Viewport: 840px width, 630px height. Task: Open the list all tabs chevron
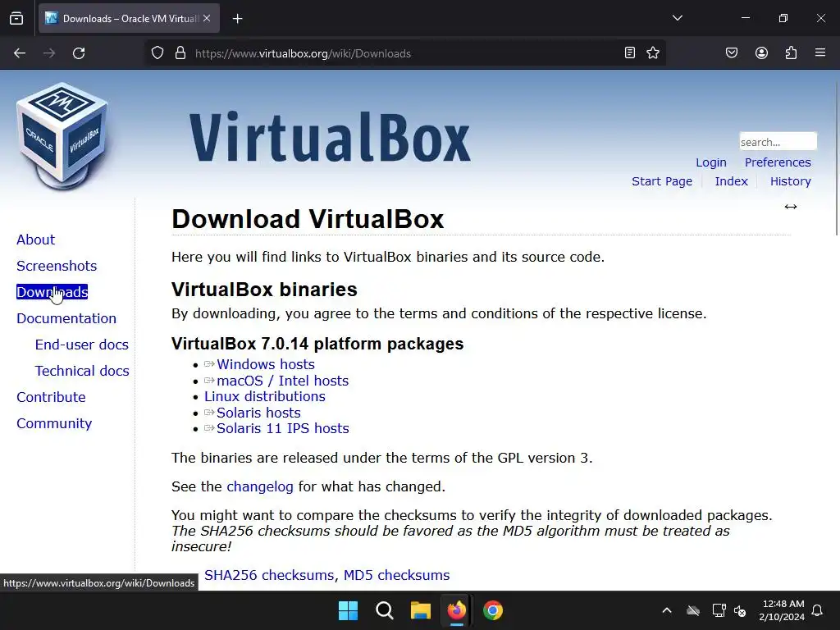tap(677, 18)
